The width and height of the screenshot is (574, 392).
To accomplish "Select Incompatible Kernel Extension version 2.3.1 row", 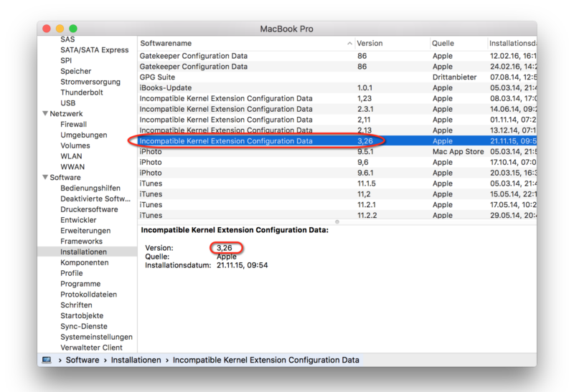I will click(337, 109).
